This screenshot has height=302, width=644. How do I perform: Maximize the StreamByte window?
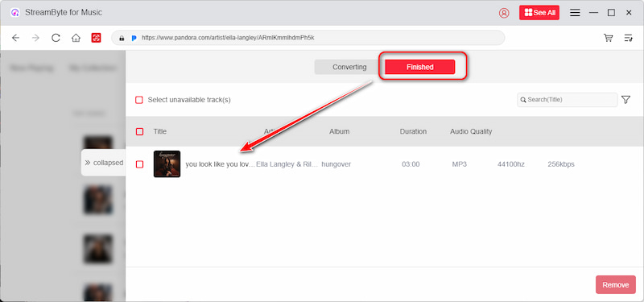tap(611, 13)
